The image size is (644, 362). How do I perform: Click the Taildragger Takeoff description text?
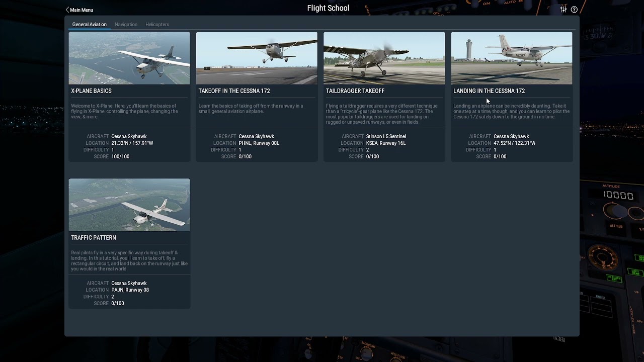pyautogui.click(x=381, y=114)
